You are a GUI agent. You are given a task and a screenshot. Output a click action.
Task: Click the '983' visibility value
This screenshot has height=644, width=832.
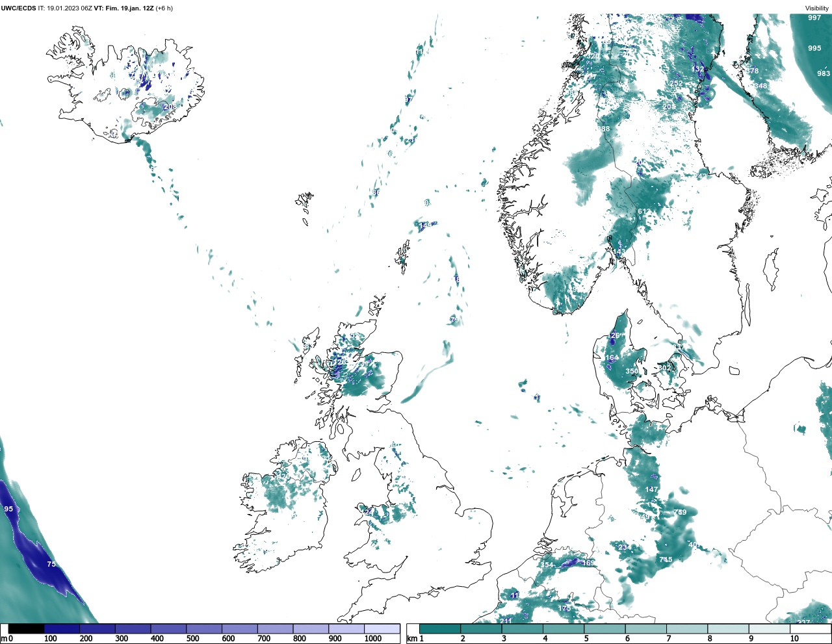point(824,73)
